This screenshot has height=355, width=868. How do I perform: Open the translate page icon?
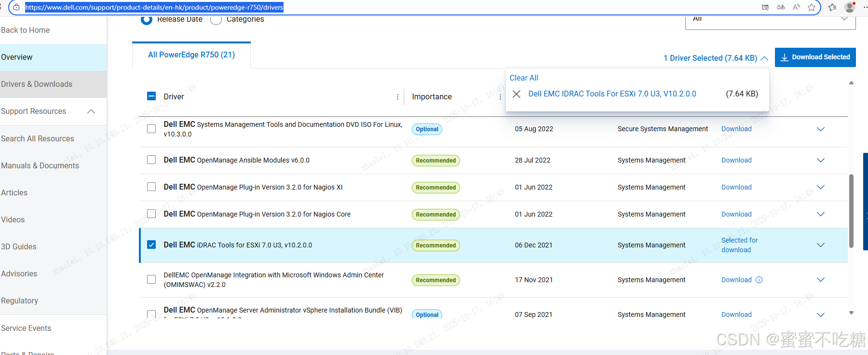click(781, 7)
